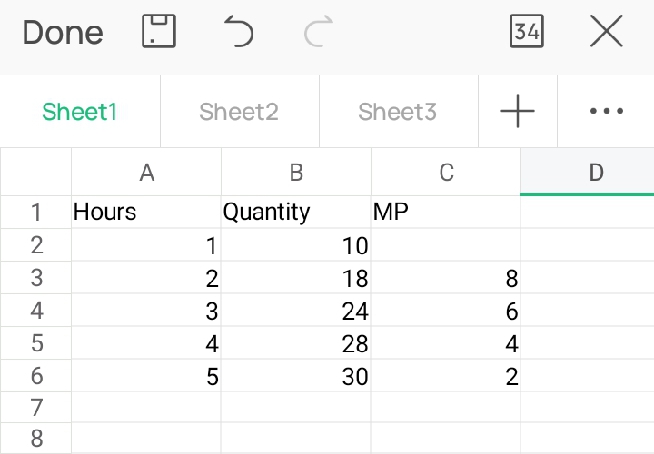Click the cell containing value 30
This screenshot has height=454, width=654.
296,377
